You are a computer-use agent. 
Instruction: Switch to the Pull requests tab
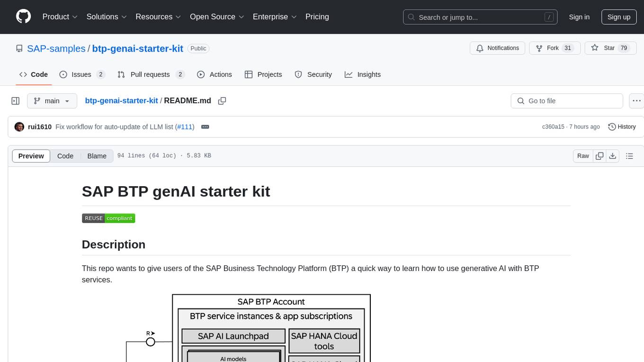(151, 74)
